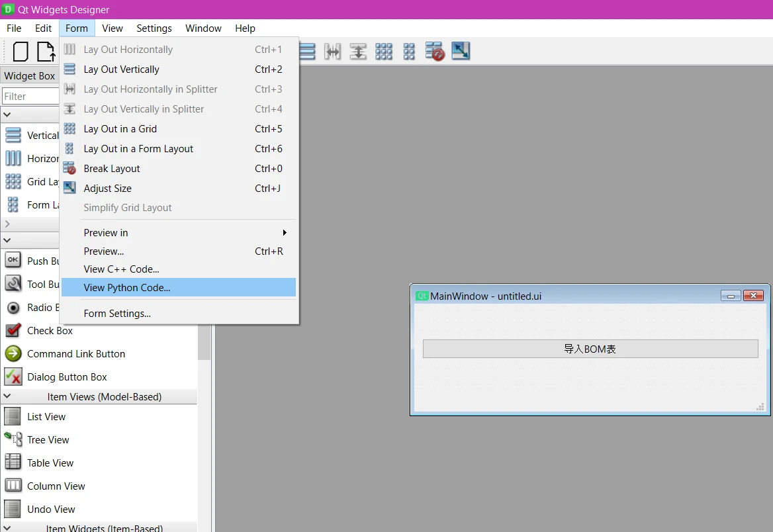Viewport: 773px width, 532px height.
Task: Select the Tree View widget icon
Action: [x=13, y=439]
